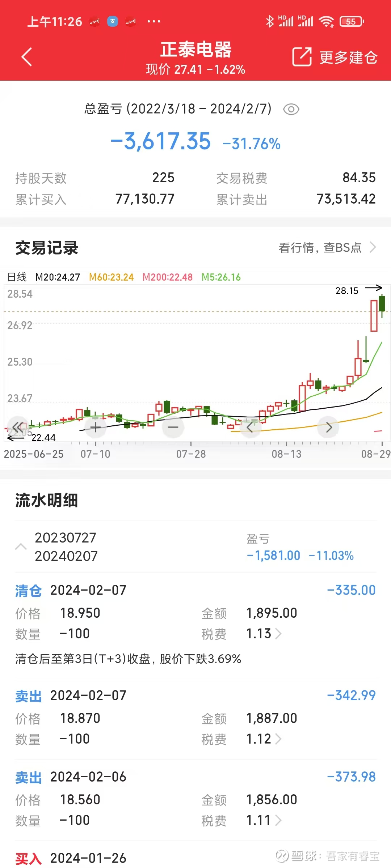The width and height of the screenshot is (391, 868).
Task: Tap 累计卖出 value 73,513.42
Action: (346, 199)
